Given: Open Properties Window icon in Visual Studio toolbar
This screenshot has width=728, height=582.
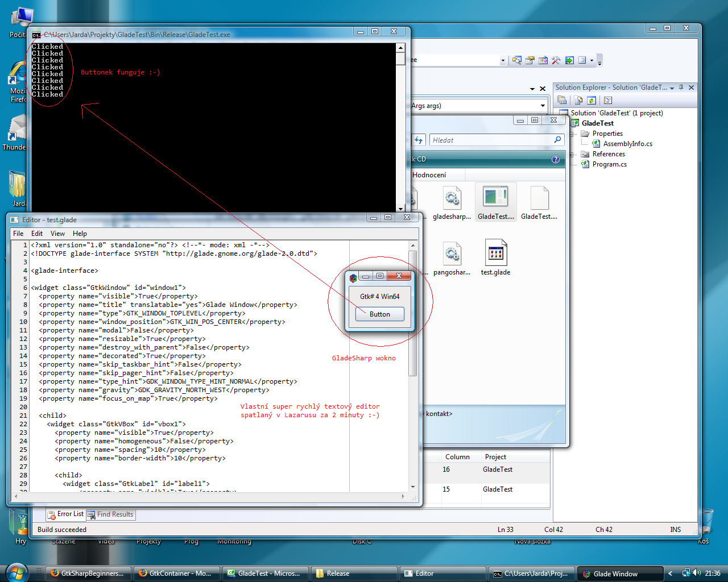Looking at the screenshot, I should coord(530,60).
